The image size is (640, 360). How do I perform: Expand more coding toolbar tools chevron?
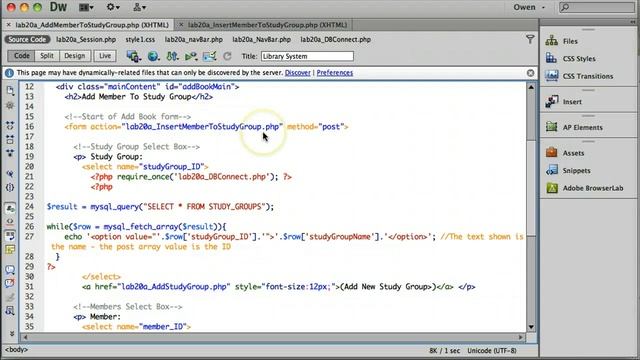click(11, 333)
